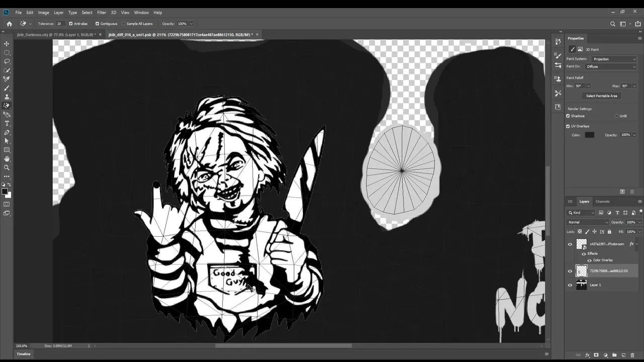Image resolution: width=644 pixels, height=362 pixels.
Task: Open the Max falloff angle dropdown
Action: 634,86
